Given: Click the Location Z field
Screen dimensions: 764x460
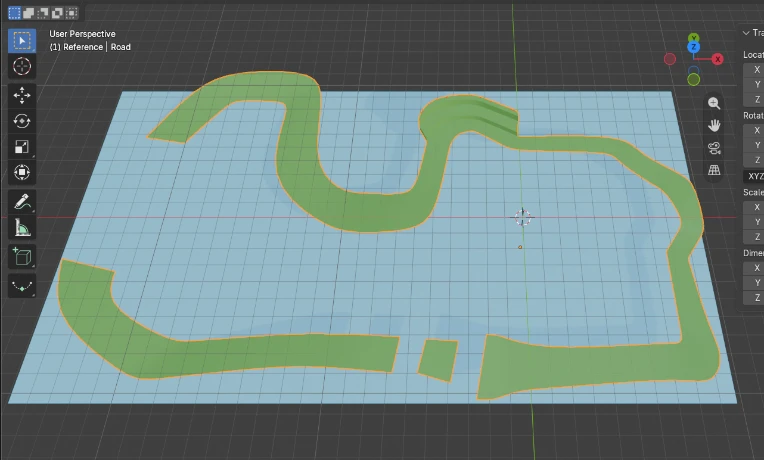Looking at the screenshot, I should (753, 99).
